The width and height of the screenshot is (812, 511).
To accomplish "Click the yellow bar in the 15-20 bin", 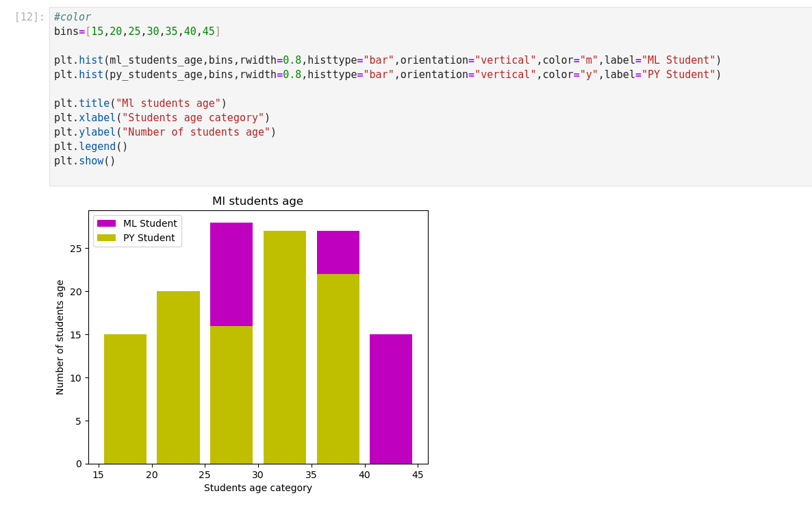I will point(125,399).
